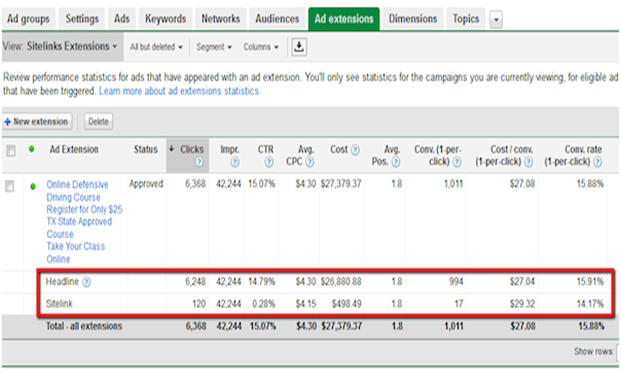Image resolution: width=621 pixels, height=378 pixels.
Task: Click the $26,880.88 Headline cost value
Action: [341, 282]
